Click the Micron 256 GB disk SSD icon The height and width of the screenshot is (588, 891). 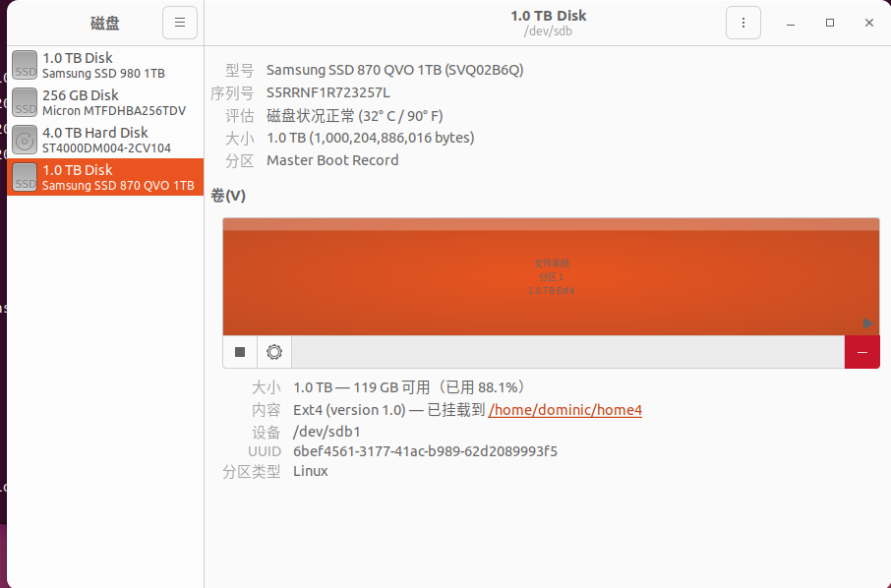coord(25,102)
